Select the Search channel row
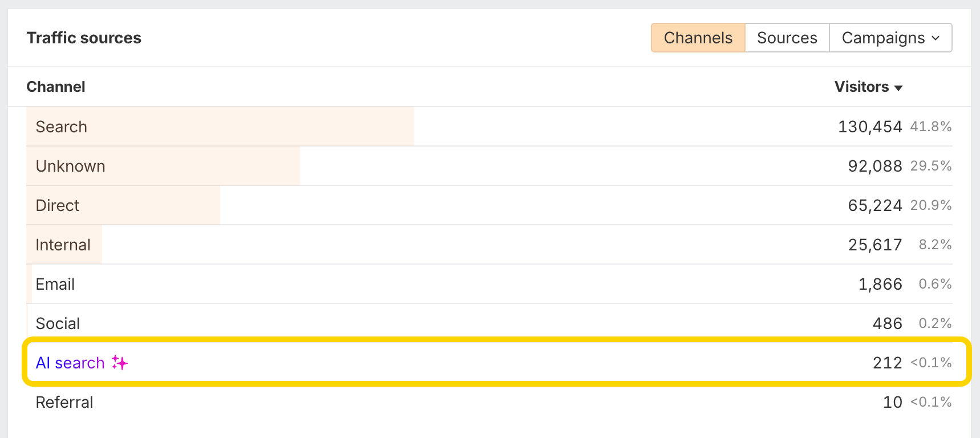 coord(61,127)
